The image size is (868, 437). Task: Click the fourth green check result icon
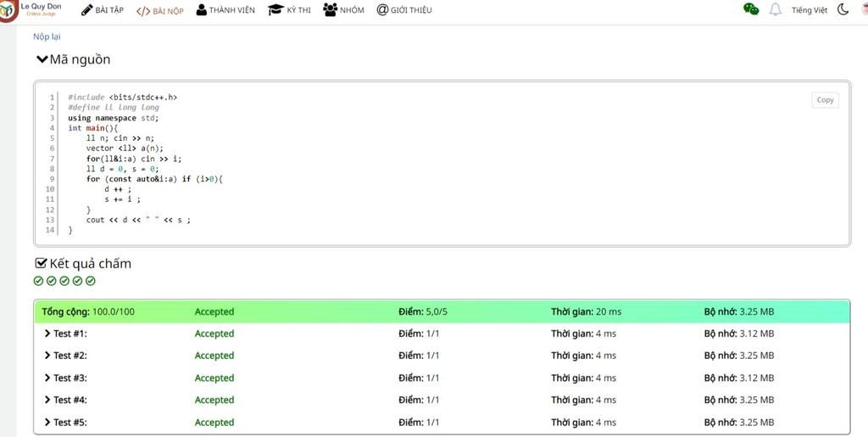click(x=77, y=281)
